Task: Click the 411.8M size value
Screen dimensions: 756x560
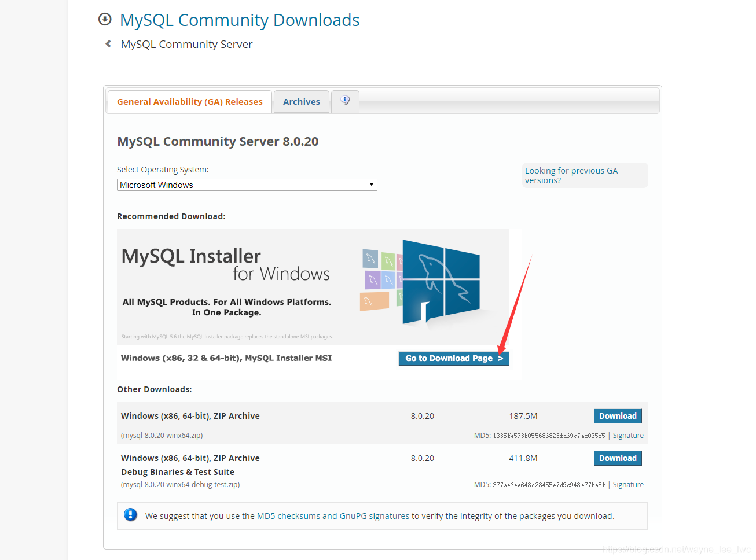Action: click(x=523, y=458)
